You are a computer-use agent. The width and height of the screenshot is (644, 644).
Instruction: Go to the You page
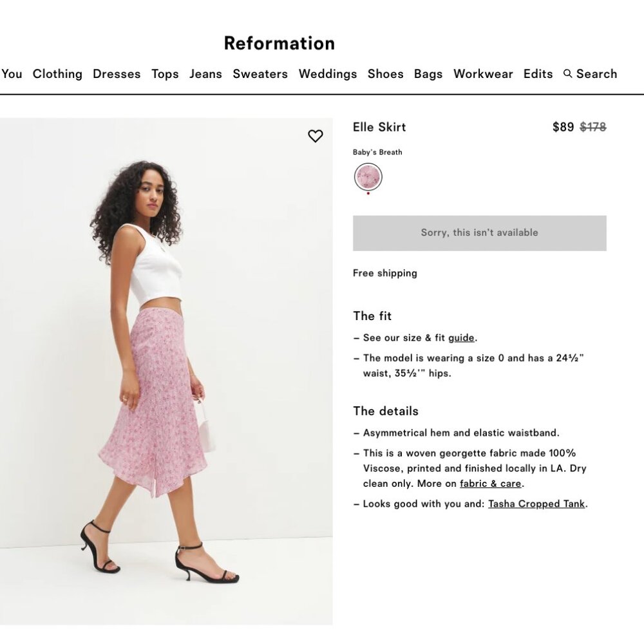11,73
